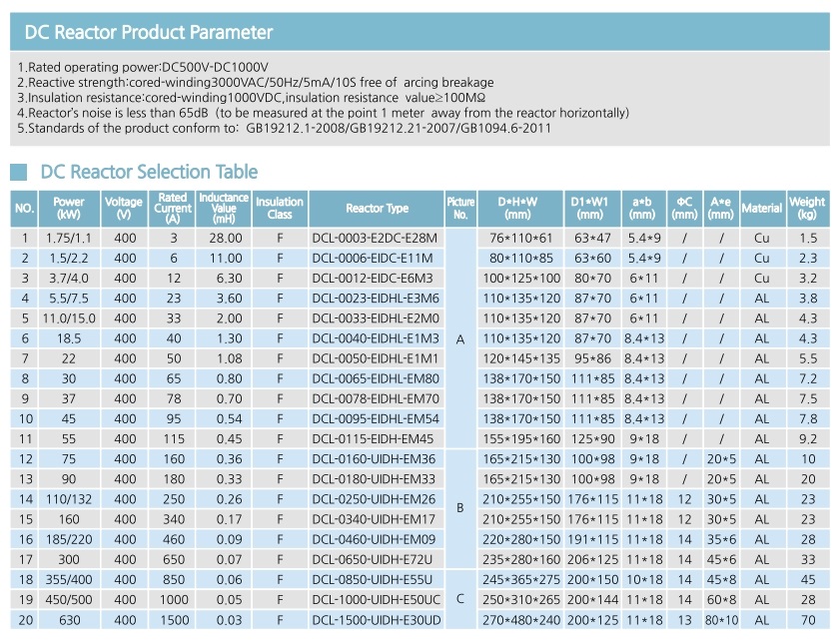
Task: Click the DCL-0160-UIDH-EM36 reactor type
Action: click(x=374, y=459)
